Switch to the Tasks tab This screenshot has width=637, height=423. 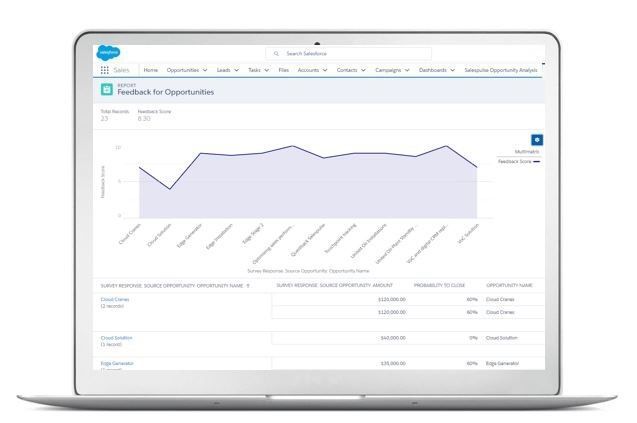(x=254, y=70)
